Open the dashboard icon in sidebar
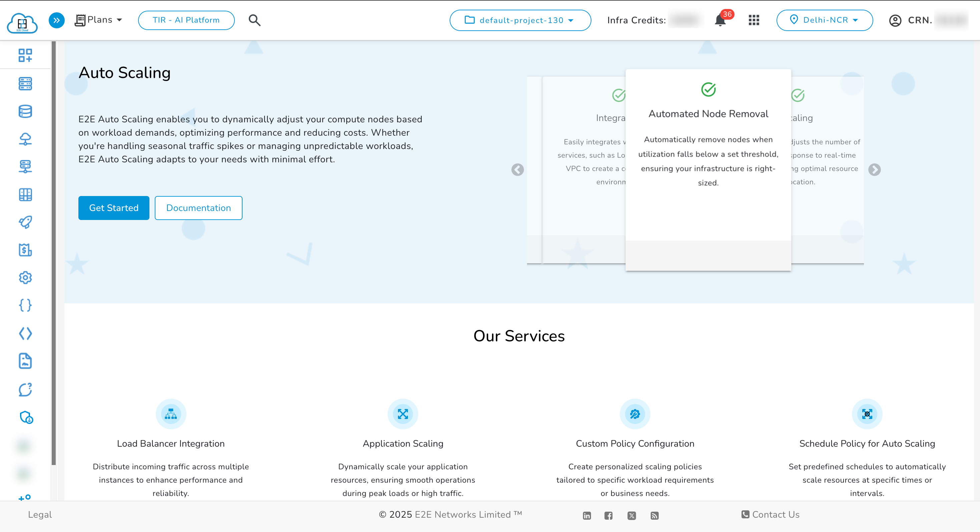The width and height of the screenshot is (980, 532). [25, 55]
